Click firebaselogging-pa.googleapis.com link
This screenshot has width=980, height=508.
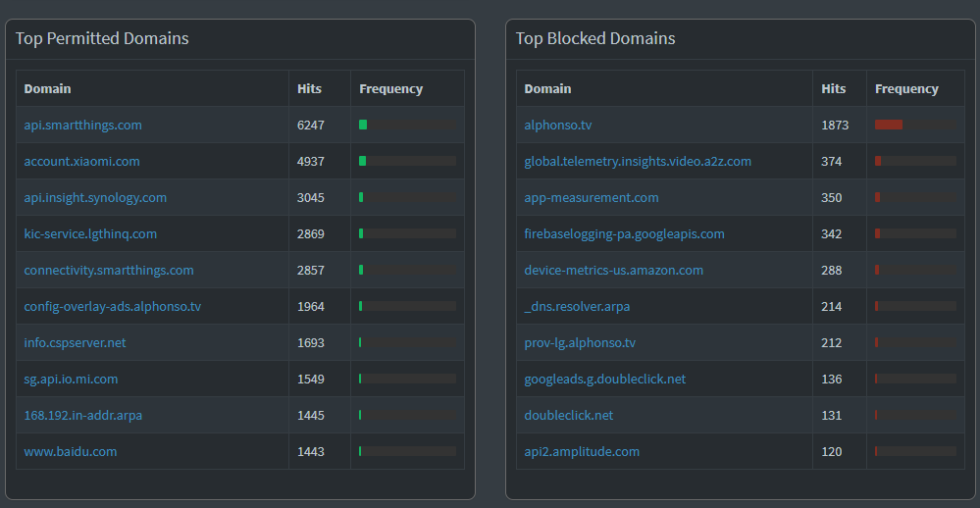pyautogui.click(x=624, y=233)
